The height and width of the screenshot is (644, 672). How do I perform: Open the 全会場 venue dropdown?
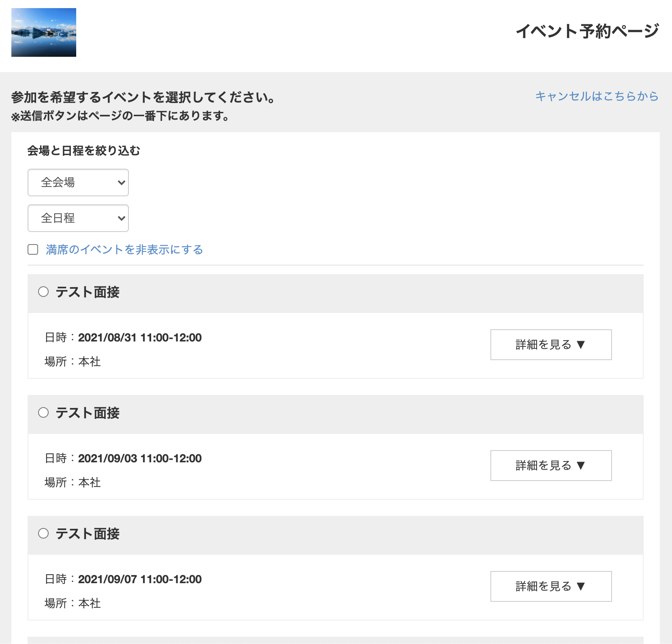(78, 182)
